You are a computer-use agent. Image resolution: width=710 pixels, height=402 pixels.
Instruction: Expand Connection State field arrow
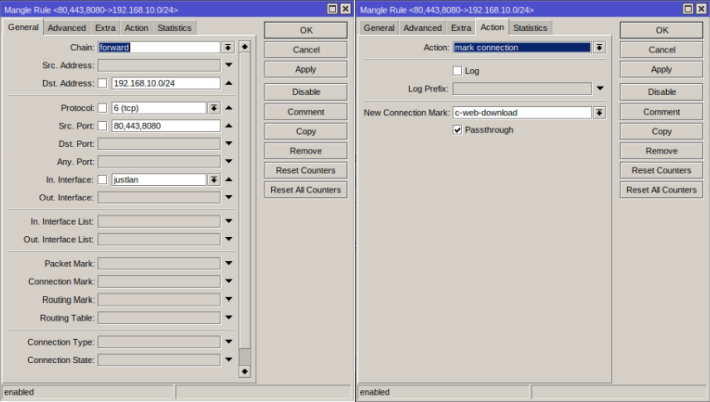click(229, 360)
